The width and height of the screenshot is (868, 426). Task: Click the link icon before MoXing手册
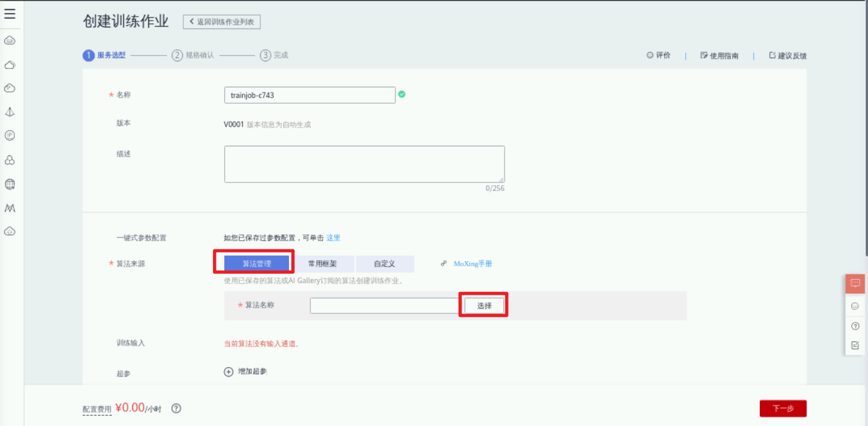[444, 263]
